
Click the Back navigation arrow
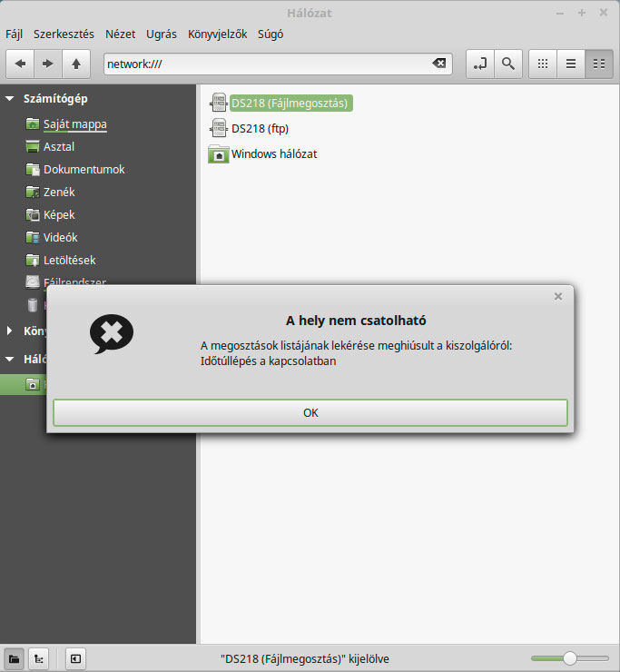click(x=20, y=64)
